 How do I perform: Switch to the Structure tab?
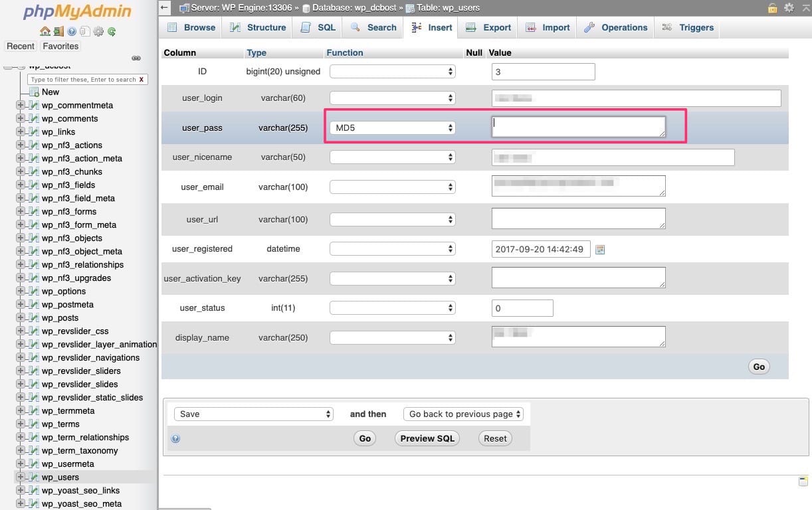[258, 27]
